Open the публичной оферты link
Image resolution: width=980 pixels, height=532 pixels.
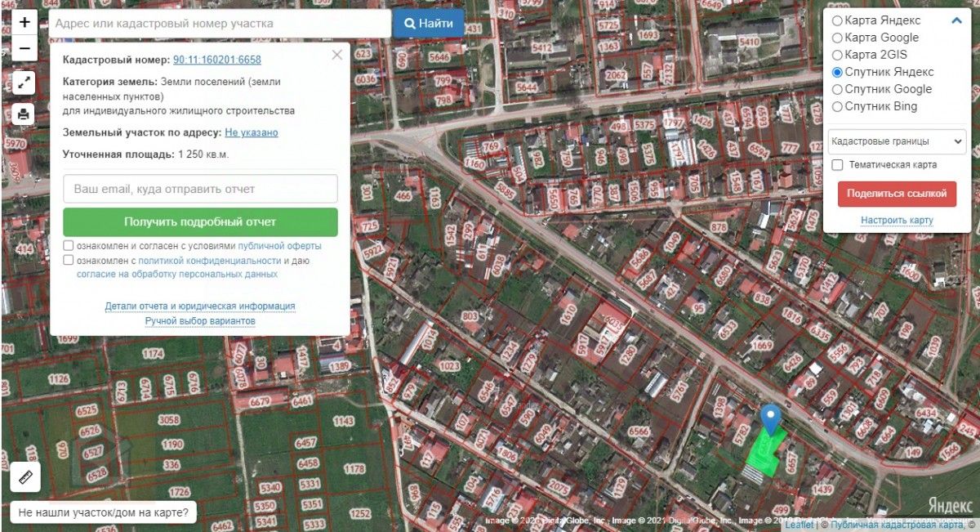[x=279, y=246]
